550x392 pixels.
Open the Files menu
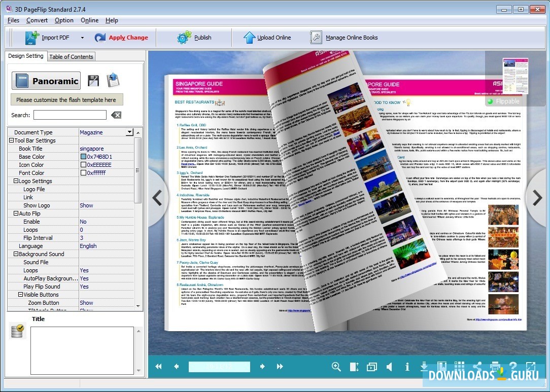pos(13,20)
